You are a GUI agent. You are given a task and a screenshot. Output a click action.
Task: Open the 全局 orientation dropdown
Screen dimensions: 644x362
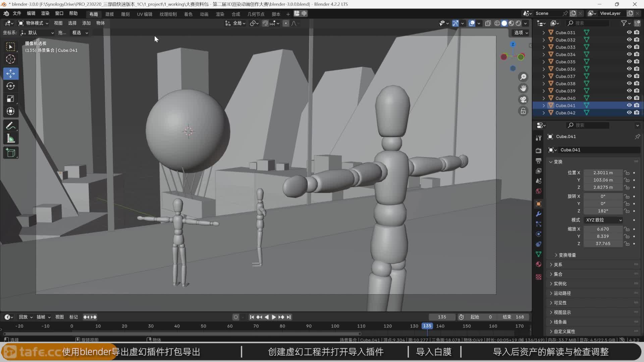(235, 23)
